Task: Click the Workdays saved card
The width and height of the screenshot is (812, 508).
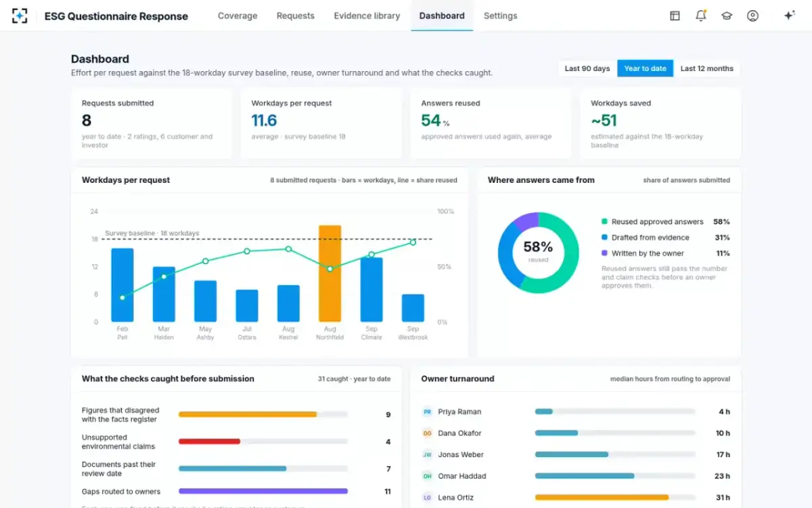Action: [660, 123]
